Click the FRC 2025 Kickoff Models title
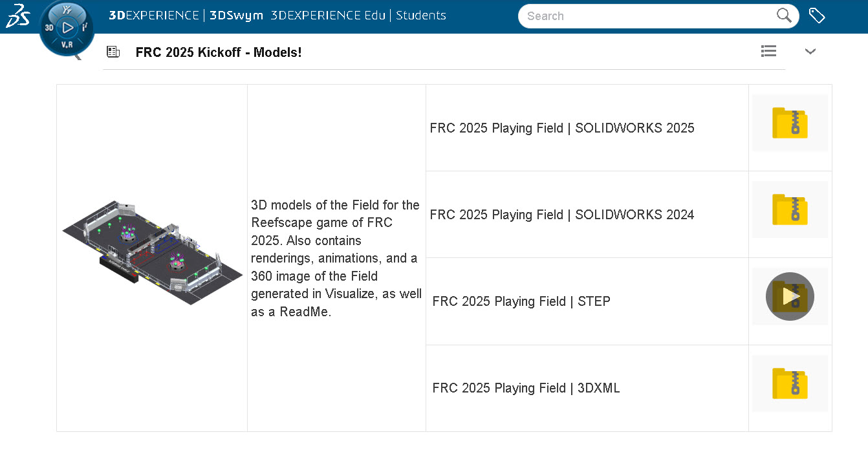This screenshot has height=452, width=868. coord(218,52)
